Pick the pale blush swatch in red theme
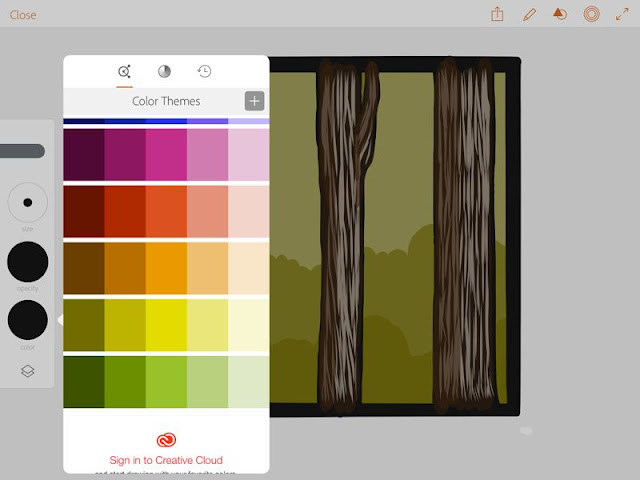This screenshot has height=480, width=640. [x=249, y=211]
